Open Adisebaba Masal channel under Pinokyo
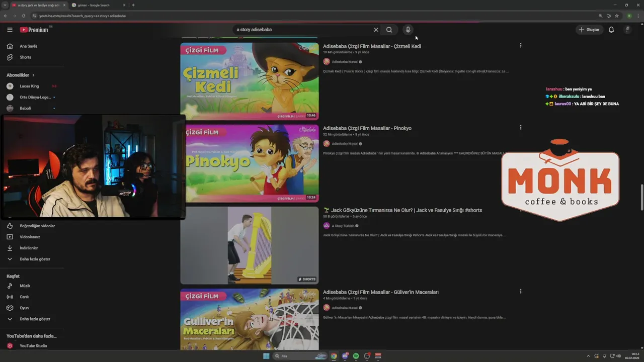 pyautogui.click(x=345, y=144)
